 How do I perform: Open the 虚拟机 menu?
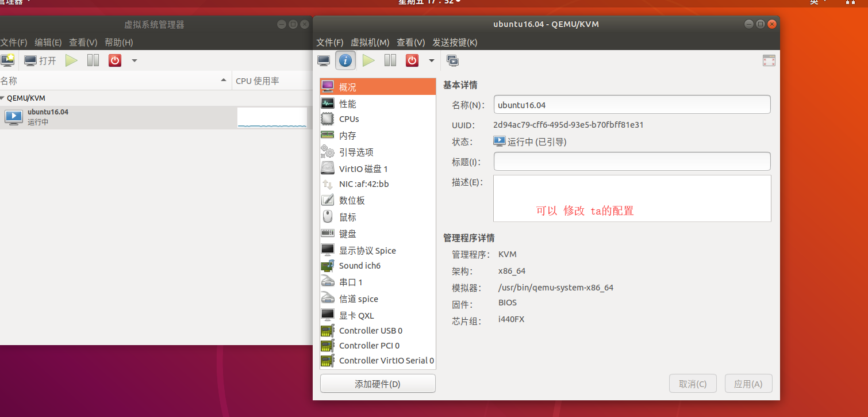click(370, 42)
